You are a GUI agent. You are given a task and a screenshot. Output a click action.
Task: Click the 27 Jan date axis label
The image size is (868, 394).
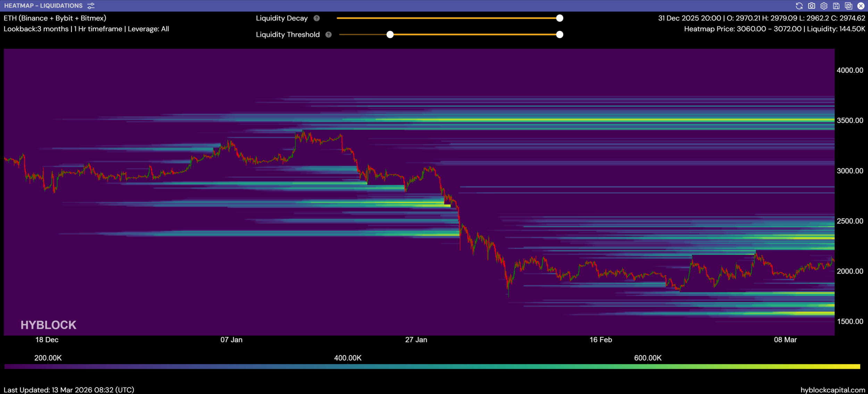point(416,340)
